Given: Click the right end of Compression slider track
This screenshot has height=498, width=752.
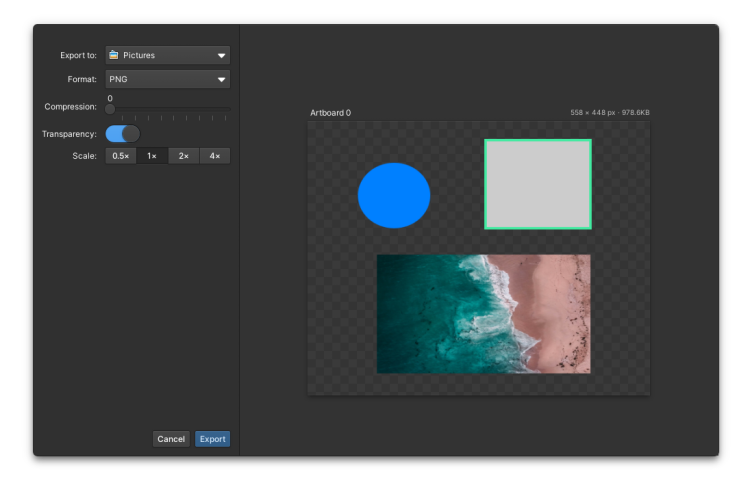Looking at the screenshot, I should 228,109.
